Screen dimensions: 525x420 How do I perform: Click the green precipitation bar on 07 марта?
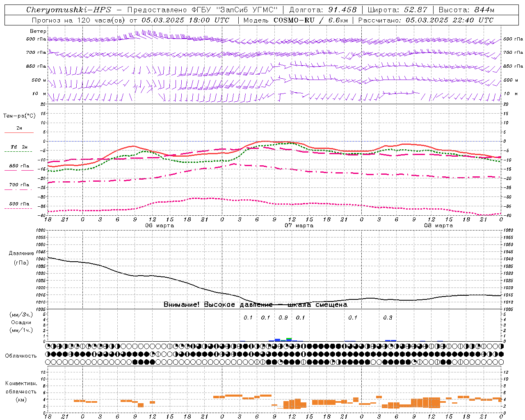click(x=289, y=339)
